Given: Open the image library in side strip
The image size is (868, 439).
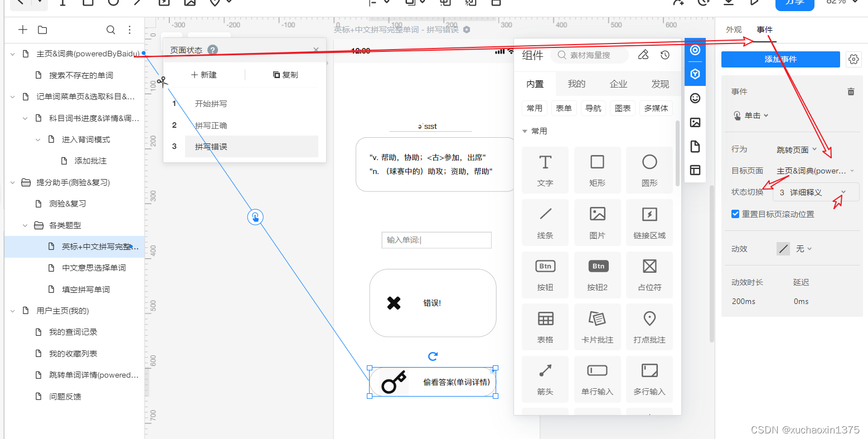Looking at the screenshot, I should click(695, 122).
